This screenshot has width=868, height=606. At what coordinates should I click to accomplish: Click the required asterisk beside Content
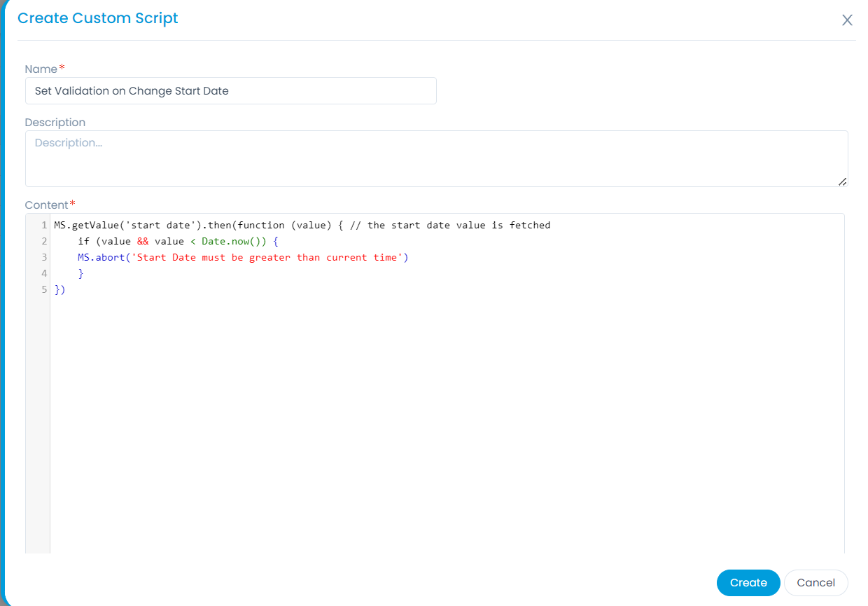[73, 203]
